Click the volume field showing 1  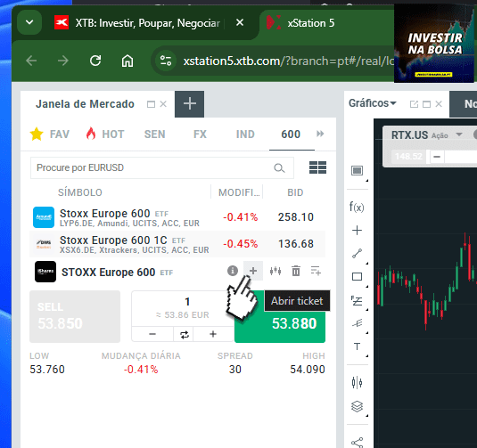pos(186,302)
